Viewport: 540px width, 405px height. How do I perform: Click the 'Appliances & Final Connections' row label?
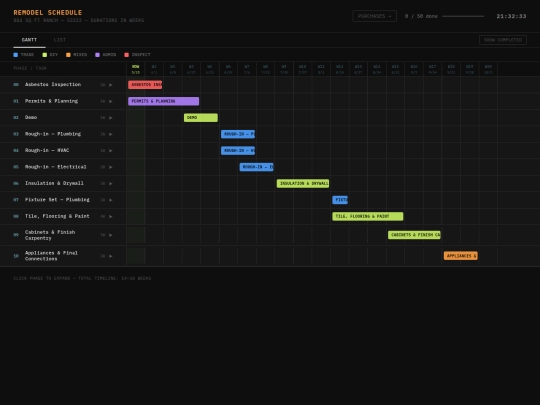(51, 256)
